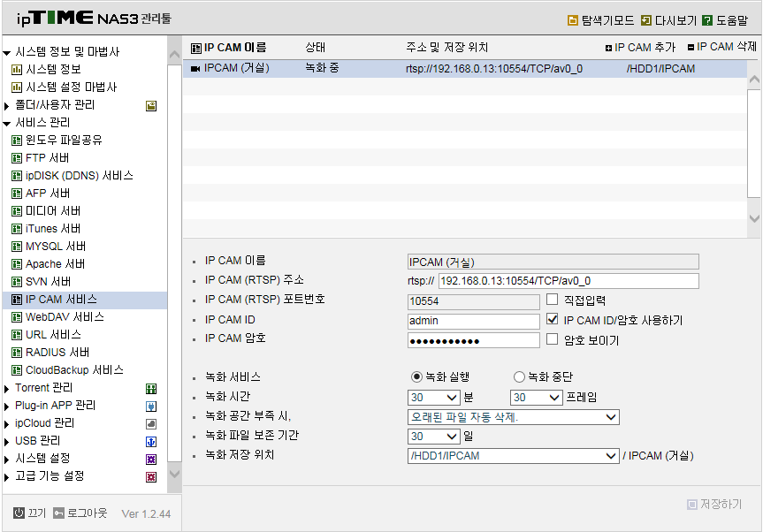Click the 고급 기능 설정 red icon
The height and width of the screenshot is (532, 763).
pyautogui.click(x=151, y=477)
